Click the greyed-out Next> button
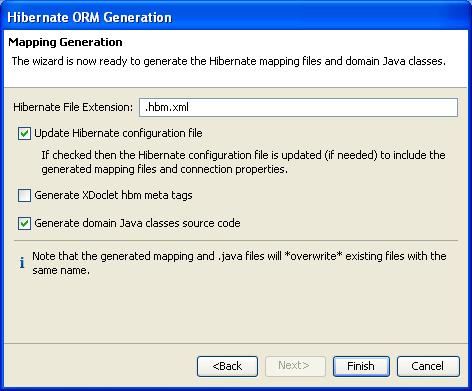The height and width of the screenshot is (391, 472). point(295,366)
